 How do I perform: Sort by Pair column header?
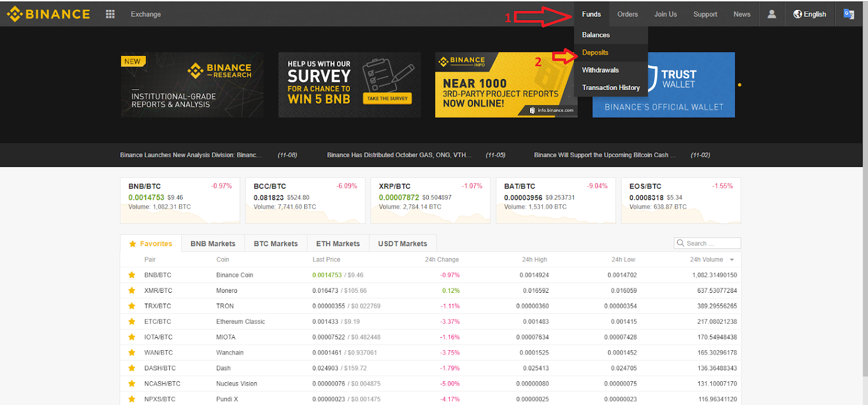point(150,260)
